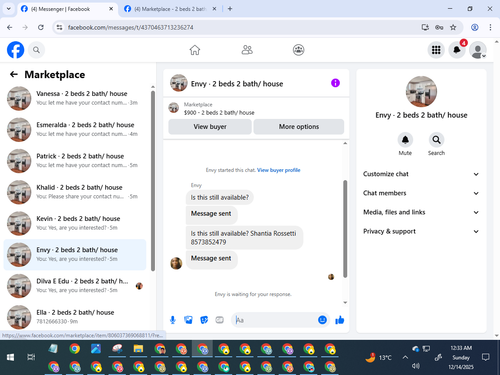Screen dimensions: 500x375
Task: Open Patrick's 2 beds 2 bath conversation
Action: coord(75,161)
